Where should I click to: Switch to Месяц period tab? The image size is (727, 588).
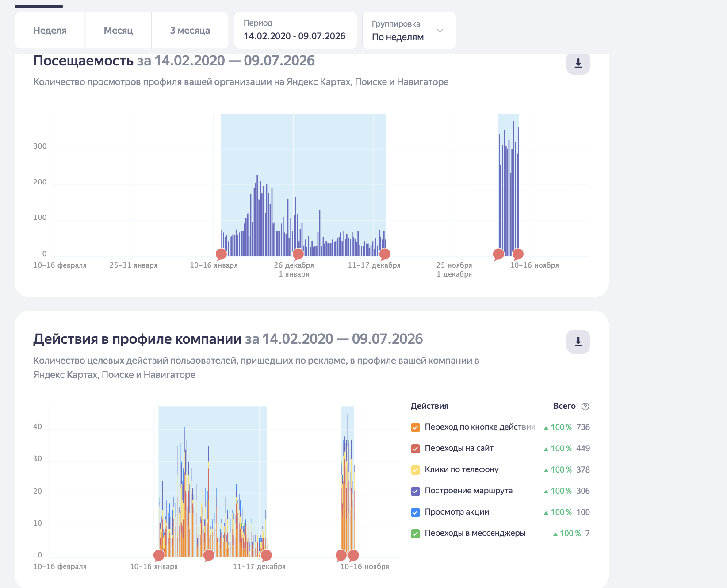click(118, 31)
